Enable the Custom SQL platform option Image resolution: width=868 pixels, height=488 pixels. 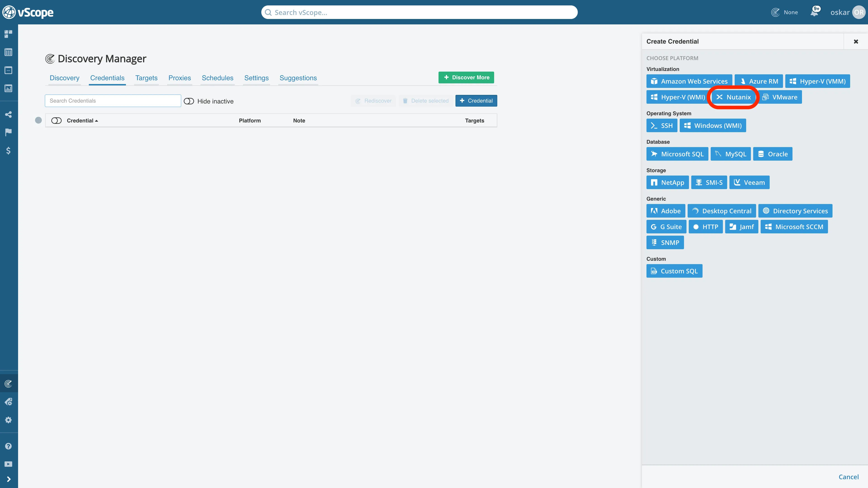point(674,271)
